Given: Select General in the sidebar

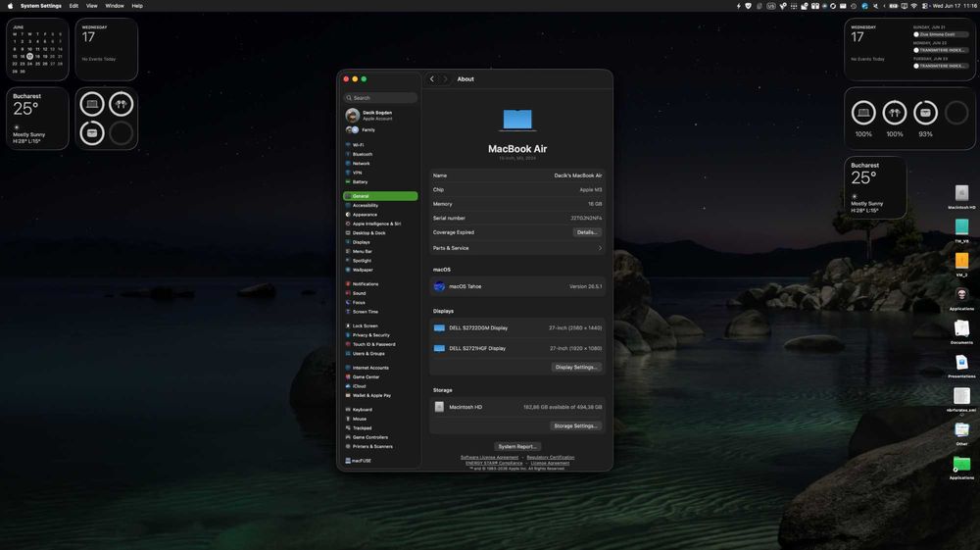Looking at the screenshot, I should coord(380,196).
